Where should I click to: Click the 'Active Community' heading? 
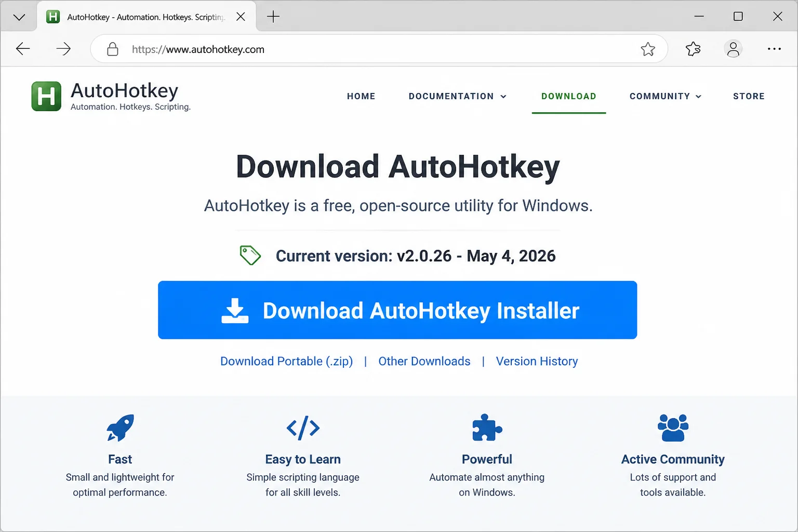(x=673, y=459)
